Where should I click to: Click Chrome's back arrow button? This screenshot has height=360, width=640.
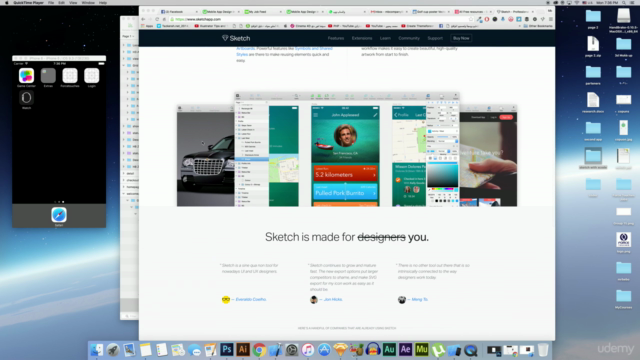pos(143,19)
